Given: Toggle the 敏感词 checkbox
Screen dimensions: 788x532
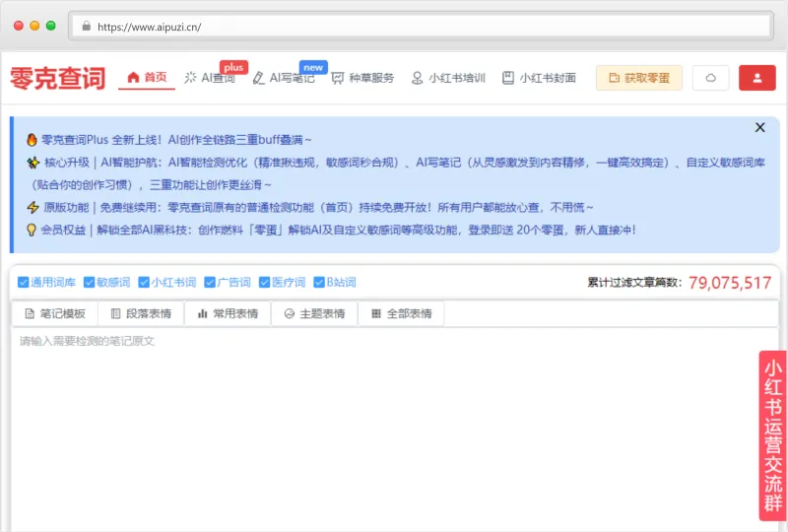Looking at the screenshot, I should pyautogui.click(x=89, y=282).
